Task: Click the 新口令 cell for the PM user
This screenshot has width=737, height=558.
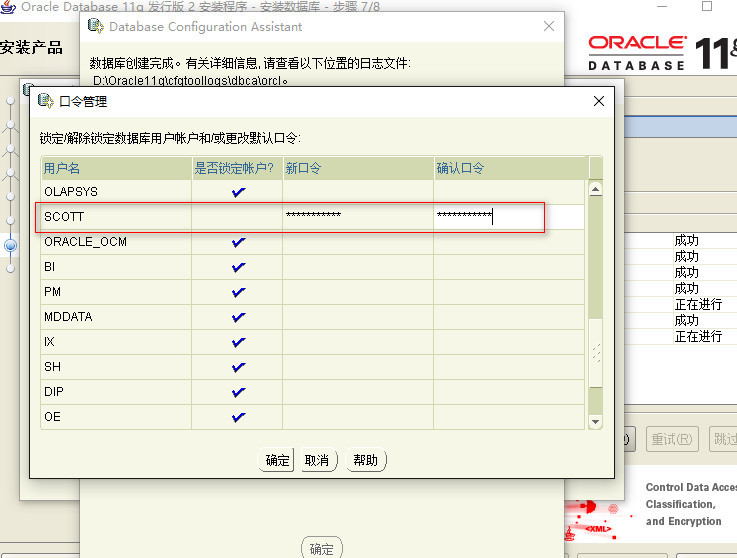Action: pos(356,292)
